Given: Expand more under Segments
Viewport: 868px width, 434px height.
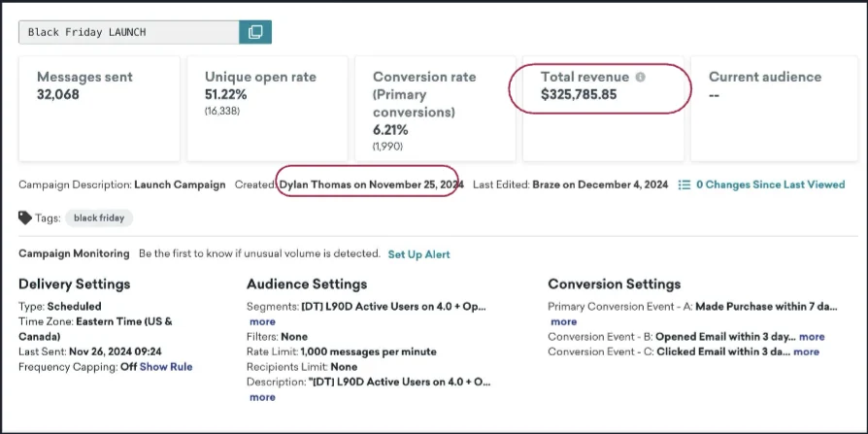Looking at the screenshot, I should point(262,321).
